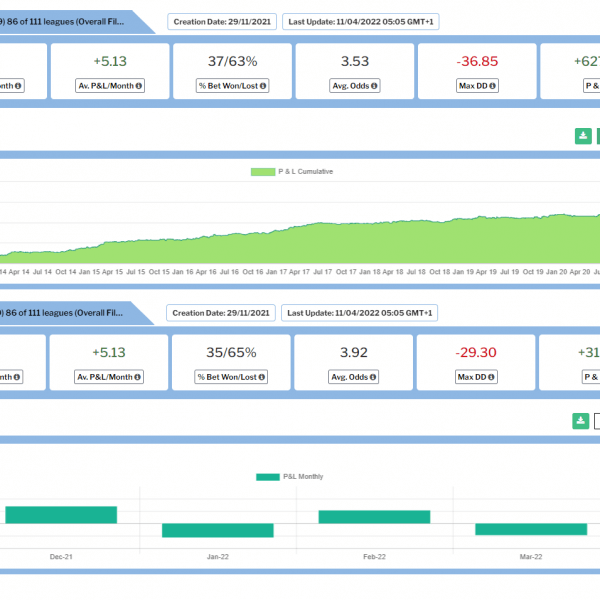600x600 pixels.
Task: Click the Oct 19 axis label
Action: coord(533,272)
